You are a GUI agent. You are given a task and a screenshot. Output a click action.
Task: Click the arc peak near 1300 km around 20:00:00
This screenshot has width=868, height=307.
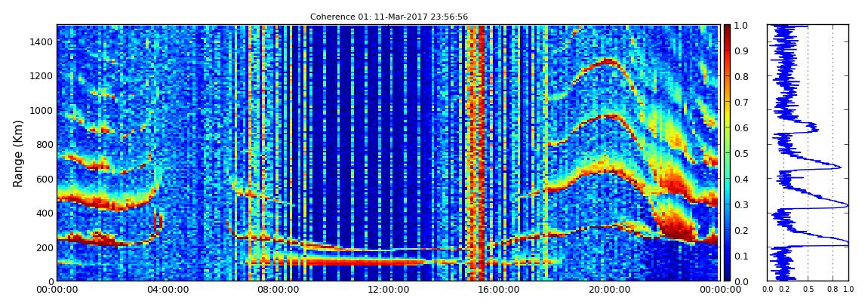[608, 61]
